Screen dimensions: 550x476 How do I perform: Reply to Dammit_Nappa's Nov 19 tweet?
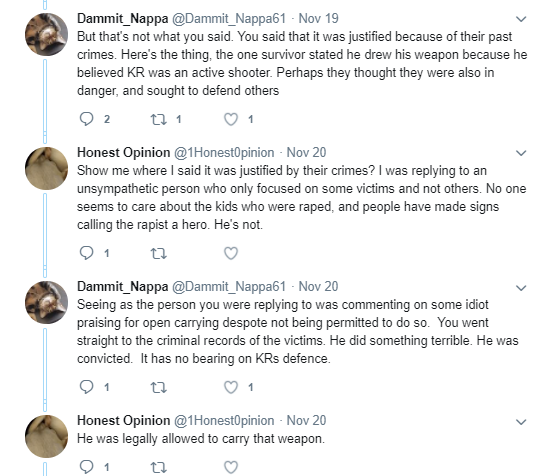click(86, 119)
